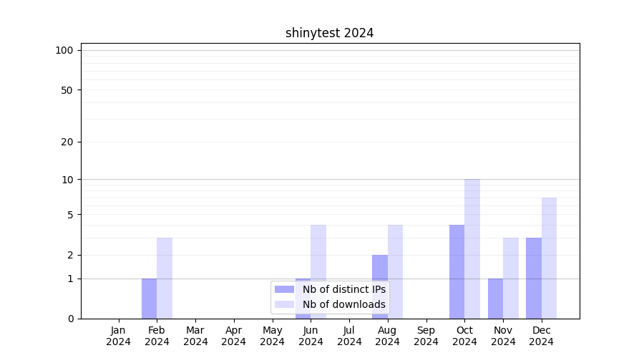Select the December distinct IPs bar

point(534,278)
